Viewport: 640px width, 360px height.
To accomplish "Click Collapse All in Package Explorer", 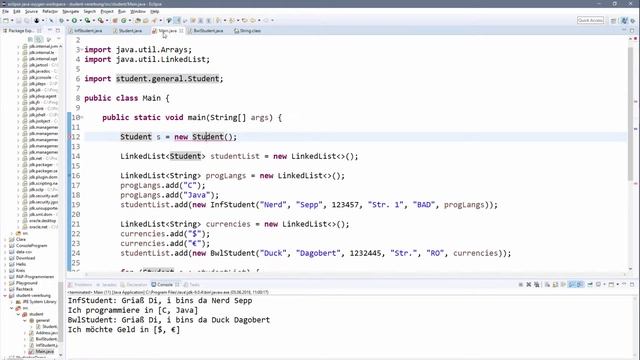I will (x=30, y=40).
